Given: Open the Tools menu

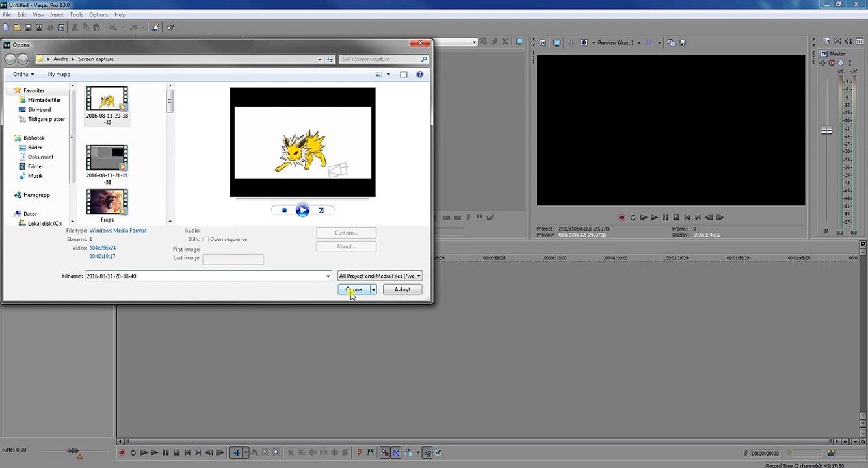Looking at the screenshot, I should point(76,14).
